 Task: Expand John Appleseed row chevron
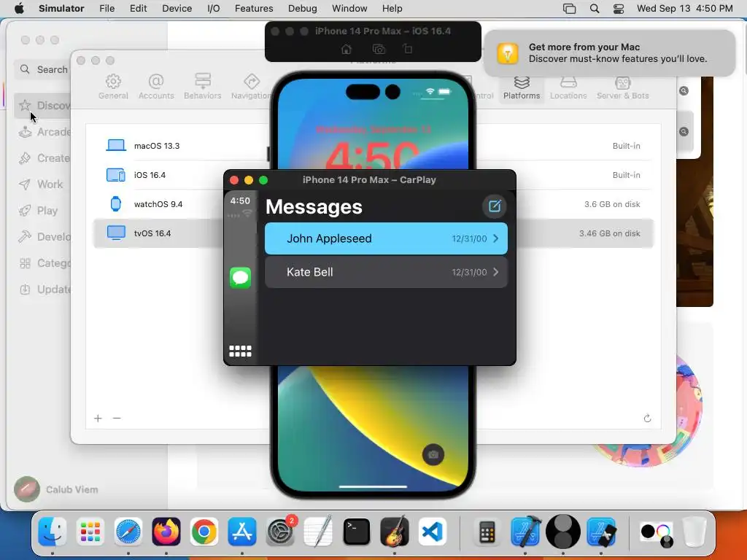point(496,238)
